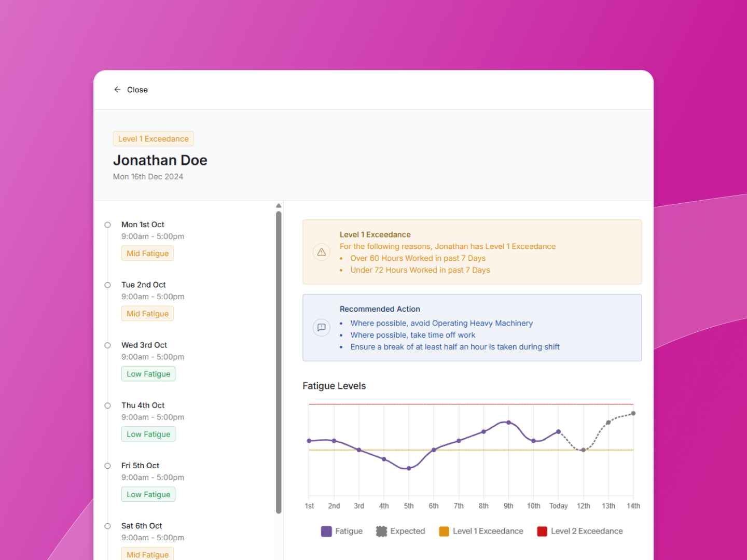Click the 5th day lowest chart point
Screen dimensions: 747x560
409,468
